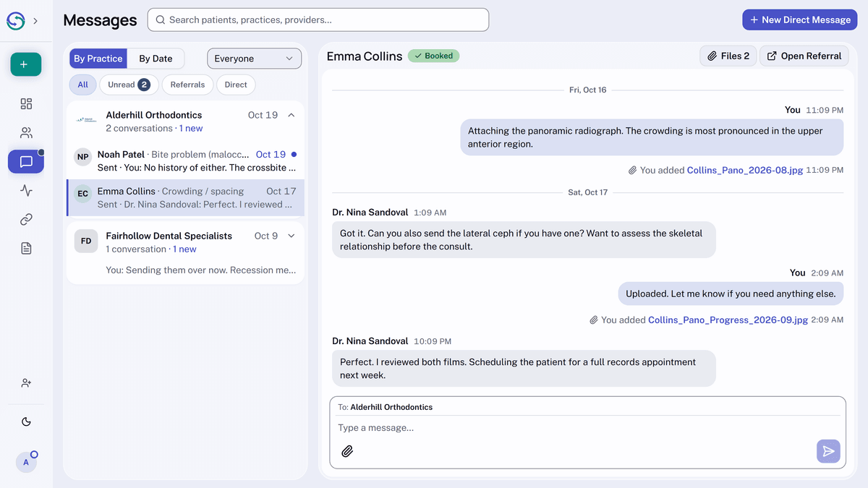Click the 'Got it. Can you also send' bubble
868x488 pixels.
[x=524, y=240]
